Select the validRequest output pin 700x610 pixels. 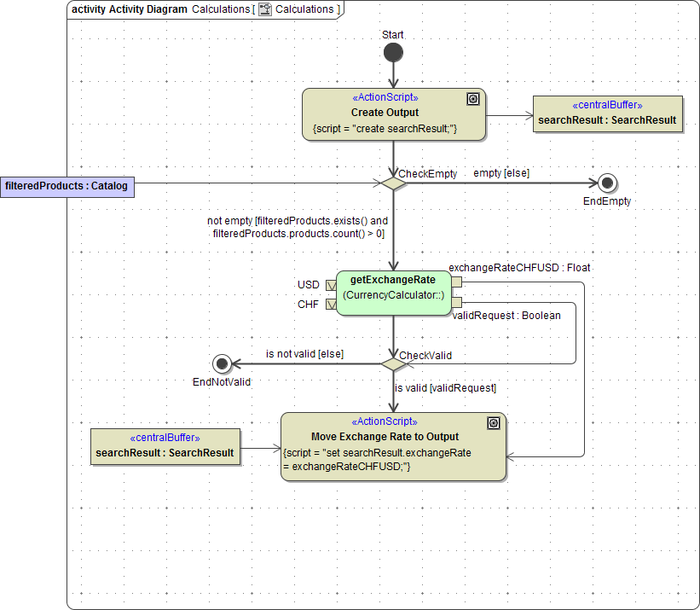(x=456, y=302)
